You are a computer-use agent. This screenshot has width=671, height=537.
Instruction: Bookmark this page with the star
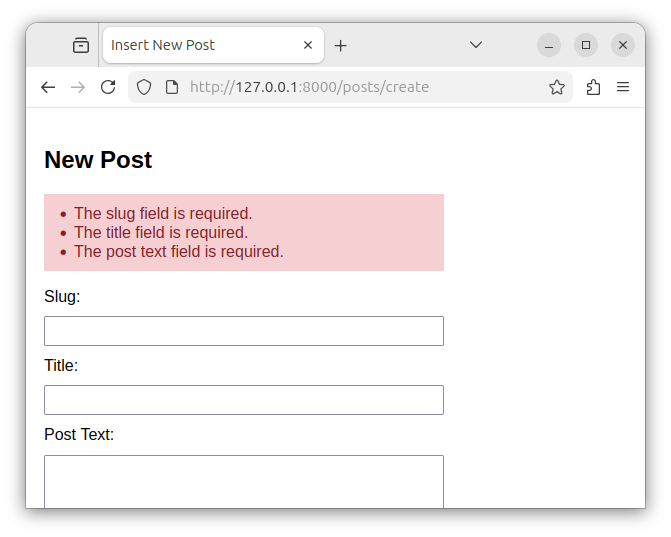pyautogui.click(x=557, y=87)
